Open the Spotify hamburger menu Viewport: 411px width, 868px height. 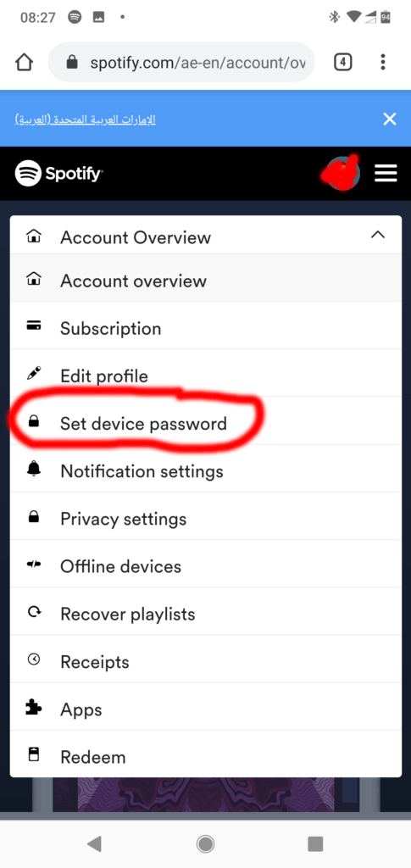[386, 173]
